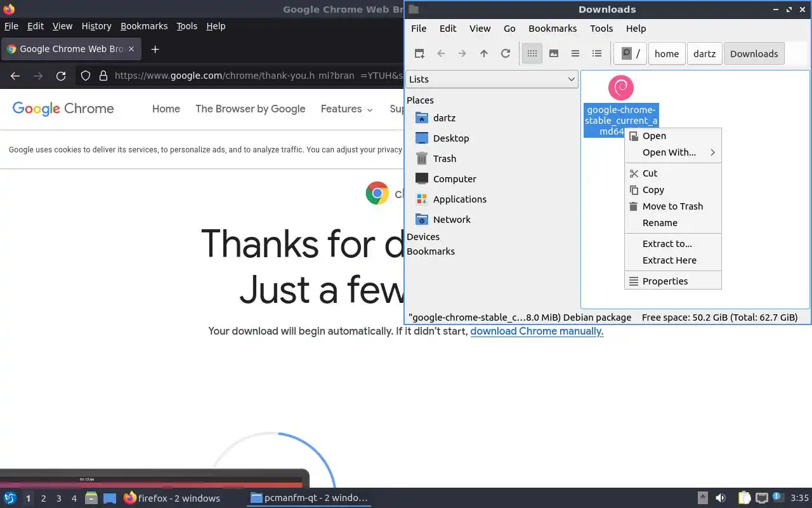This screenshot has height=508, width=812.
Task: Click the new tab icon in file manager toolbar
Action: (x=419, y=53)
